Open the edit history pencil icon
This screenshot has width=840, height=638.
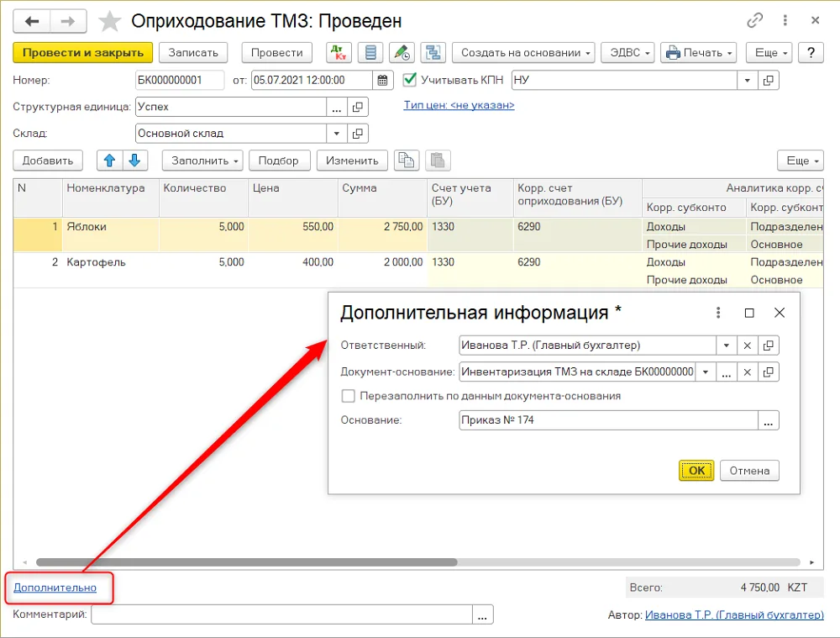coord(402,53)
